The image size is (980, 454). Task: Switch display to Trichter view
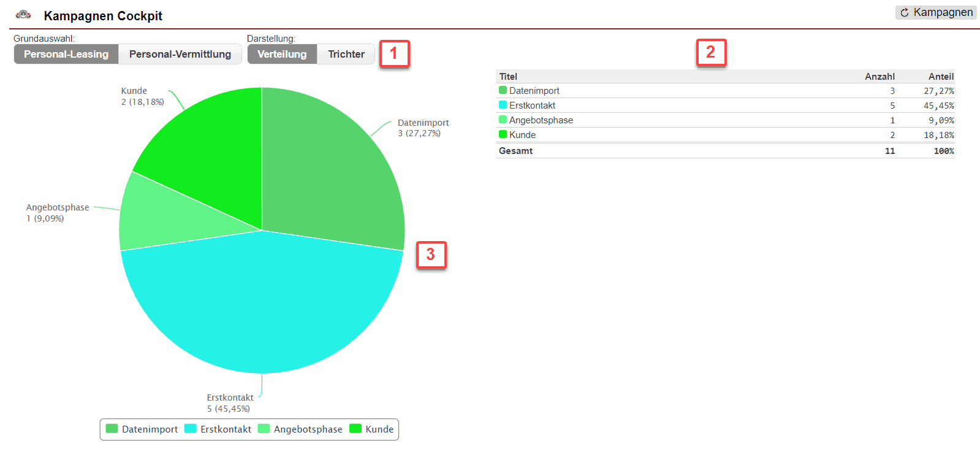[x=346, y=54]
